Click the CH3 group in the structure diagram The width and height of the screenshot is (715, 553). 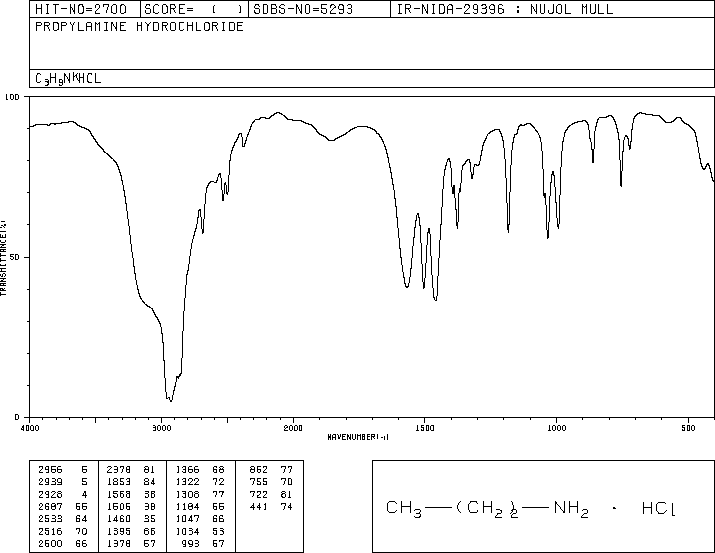tap(404, 509)
